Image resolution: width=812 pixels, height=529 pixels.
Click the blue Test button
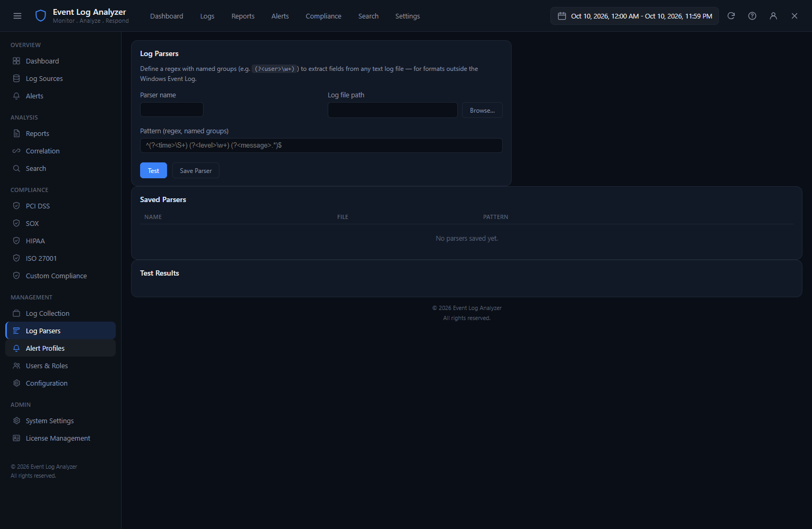(153, 170)
